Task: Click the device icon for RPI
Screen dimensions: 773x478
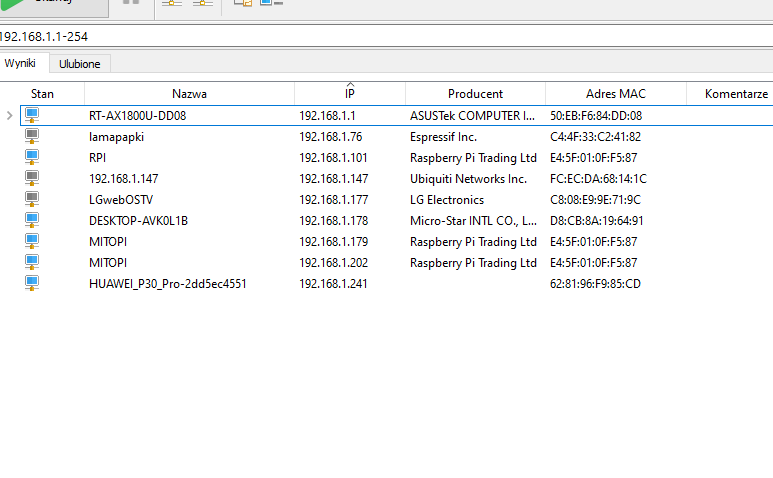Action: coord(32,157)
